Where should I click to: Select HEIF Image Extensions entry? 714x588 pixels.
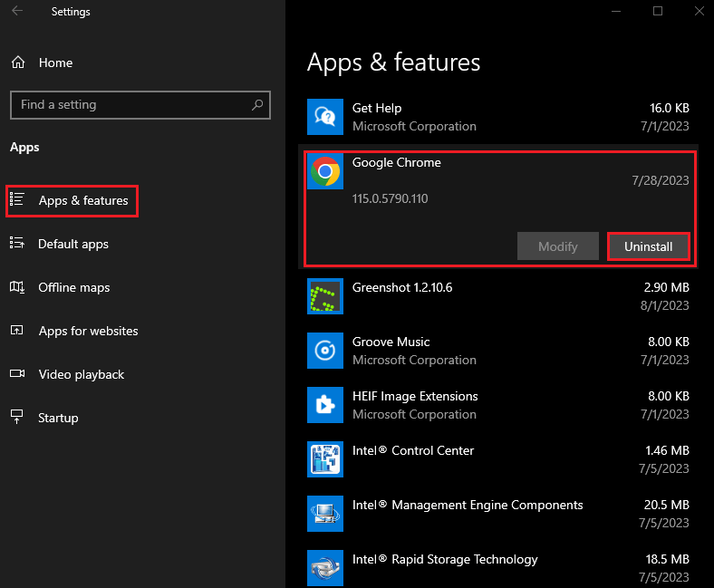pos(415,396)
